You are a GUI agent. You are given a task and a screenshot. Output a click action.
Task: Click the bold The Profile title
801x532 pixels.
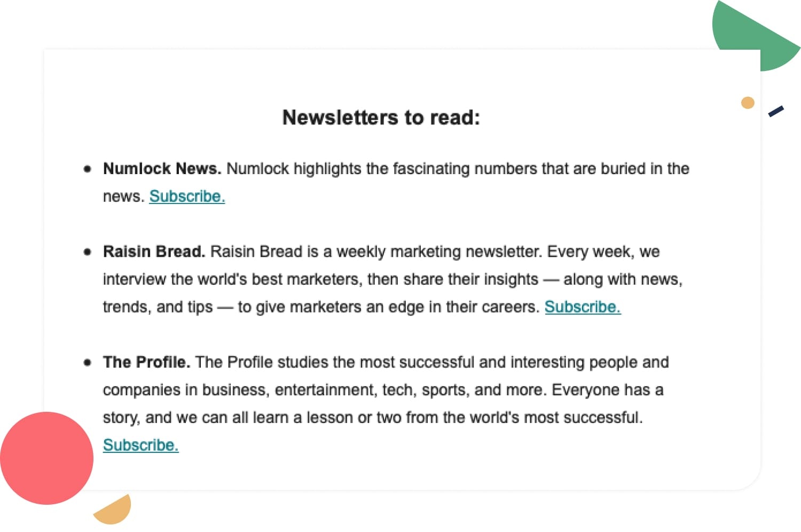pos(146,362)
